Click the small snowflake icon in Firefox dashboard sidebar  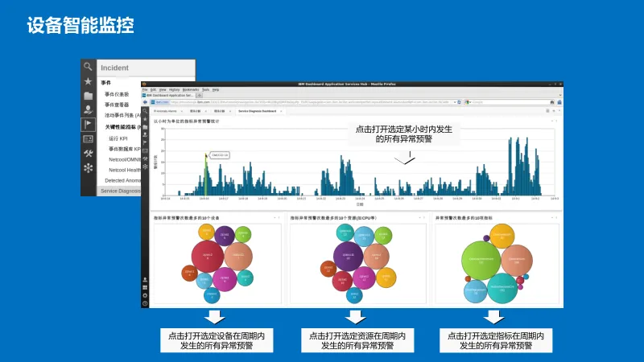pos(145,167)
